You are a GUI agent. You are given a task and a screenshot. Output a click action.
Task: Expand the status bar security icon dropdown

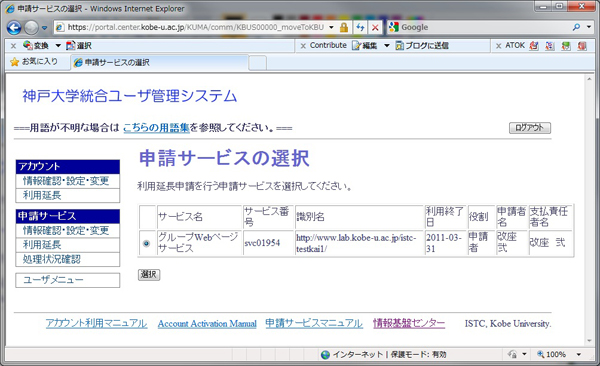(524, 355)
